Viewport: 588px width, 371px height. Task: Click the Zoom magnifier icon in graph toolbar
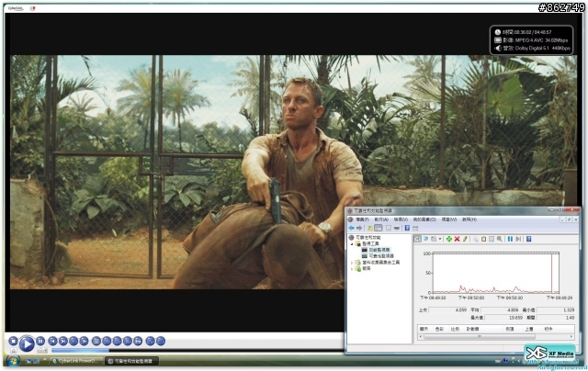pos(499,239)
